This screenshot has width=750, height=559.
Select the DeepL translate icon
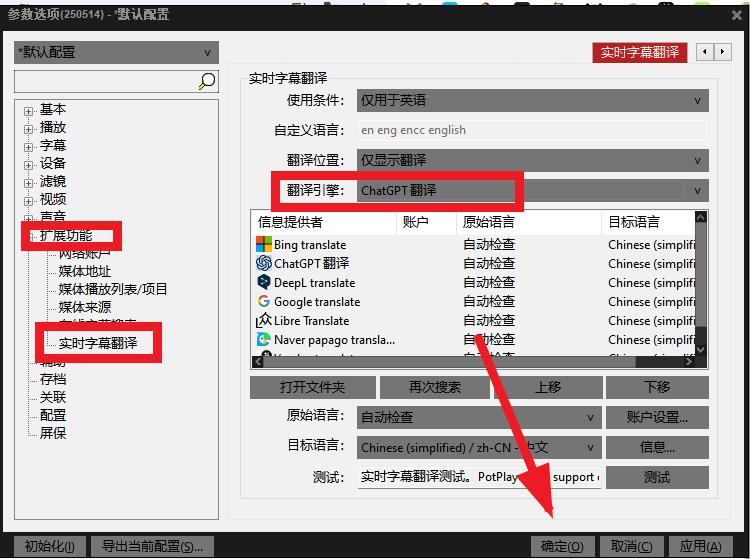tap(264, 282)
